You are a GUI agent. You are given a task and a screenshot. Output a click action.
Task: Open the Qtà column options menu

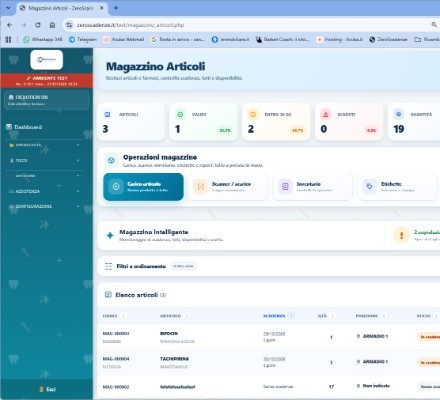(332, 316)
